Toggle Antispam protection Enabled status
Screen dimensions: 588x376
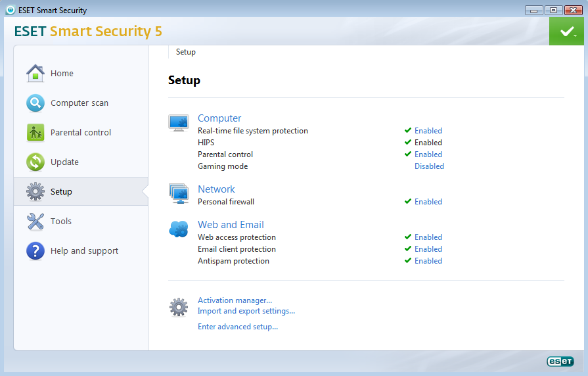(x=428, y=261)
